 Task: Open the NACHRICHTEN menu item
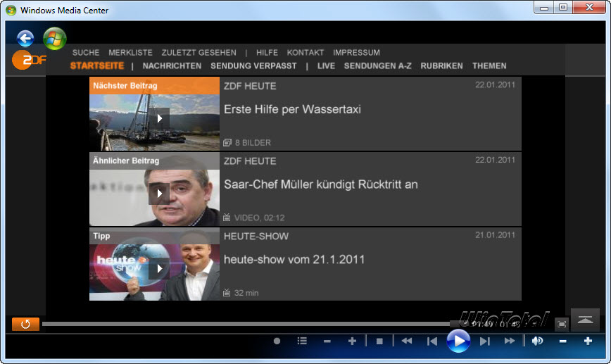click(x=172, y=66)
